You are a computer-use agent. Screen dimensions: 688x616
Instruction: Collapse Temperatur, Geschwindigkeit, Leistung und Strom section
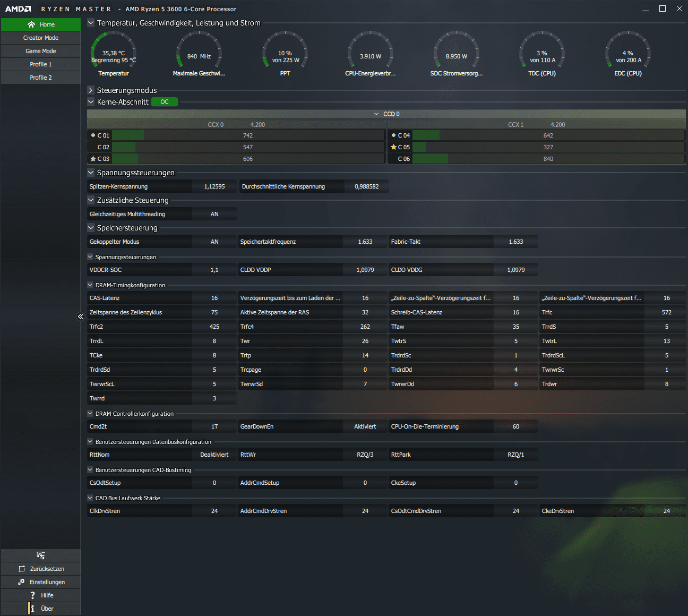pyautogui.click(x=91, y=23)
